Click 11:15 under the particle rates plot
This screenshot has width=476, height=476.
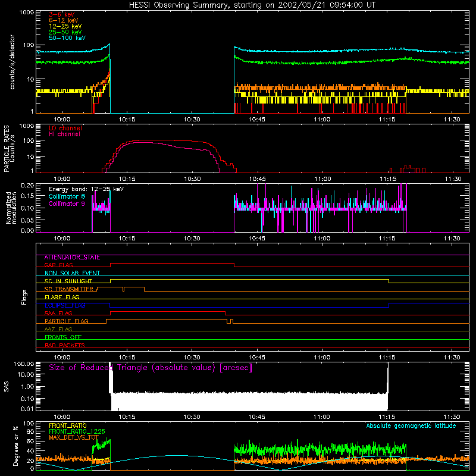pos(387,179)
